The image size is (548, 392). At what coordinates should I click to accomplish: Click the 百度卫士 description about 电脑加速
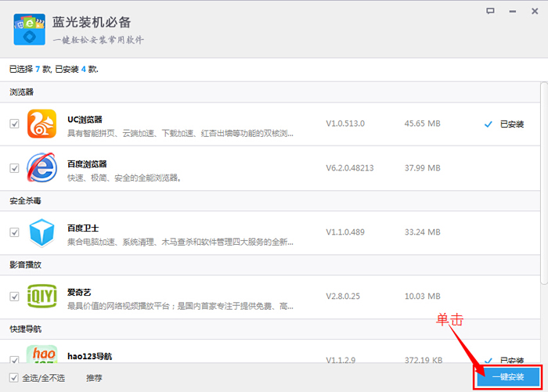(180, 242)
